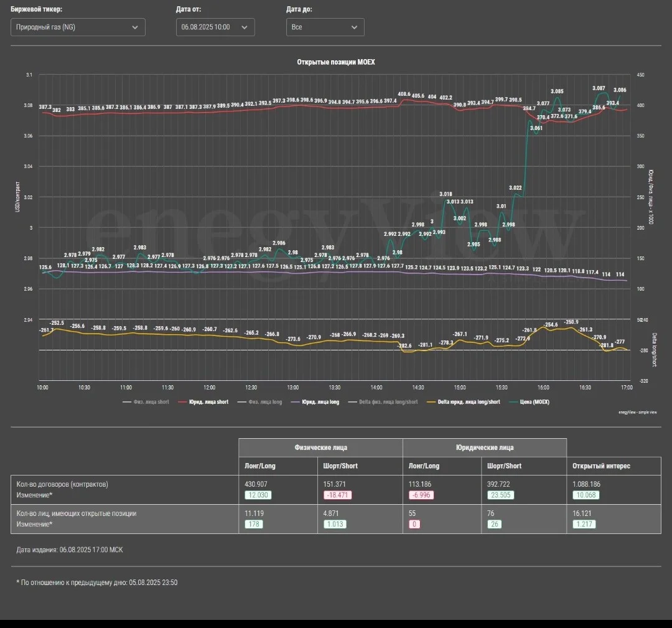This screenshot has height=628, width=672.
Task: Click the 16.121 total persons value
Action: coord(582,513)
